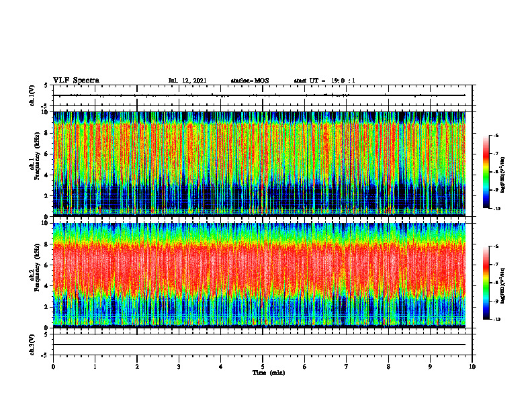Click the "10" kHz tick on ch.2 spectrogram

click(x=46, y=223)
